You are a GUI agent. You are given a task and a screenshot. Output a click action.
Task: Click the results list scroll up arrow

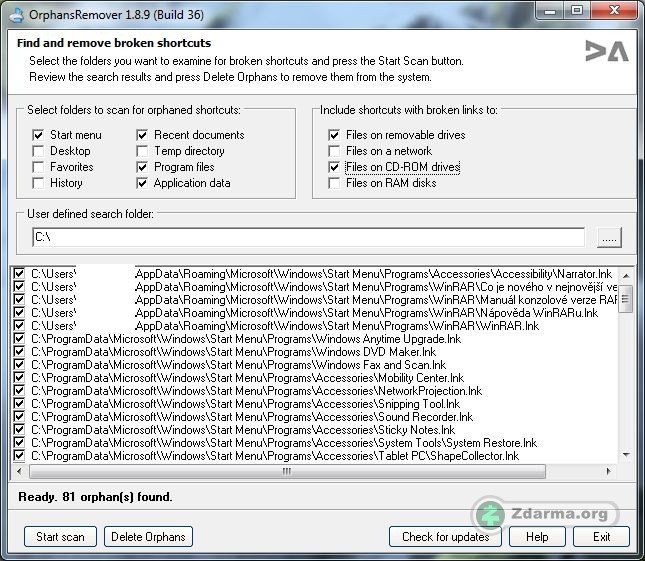click(626, 275)
